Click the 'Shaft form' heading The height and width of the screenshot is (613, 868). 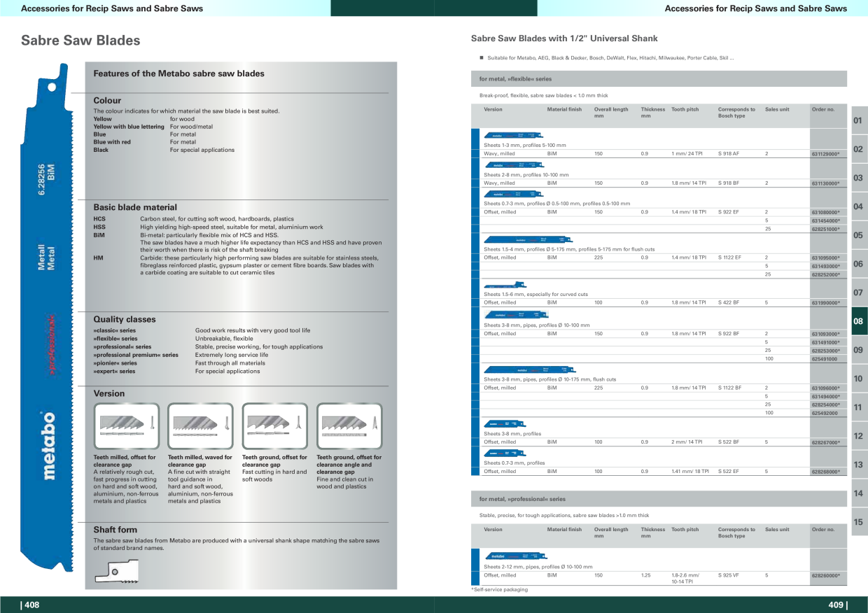pyautogui.click(x=115, y=530)
